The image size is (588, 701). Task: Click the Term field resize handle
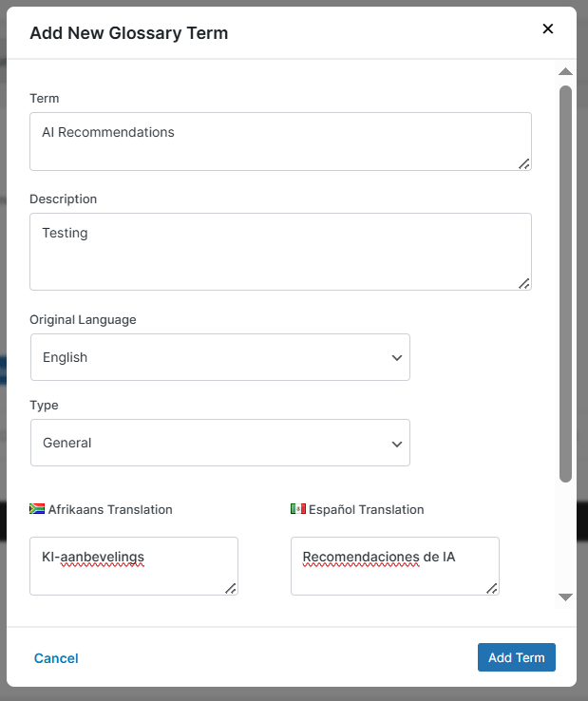[523, 163]
